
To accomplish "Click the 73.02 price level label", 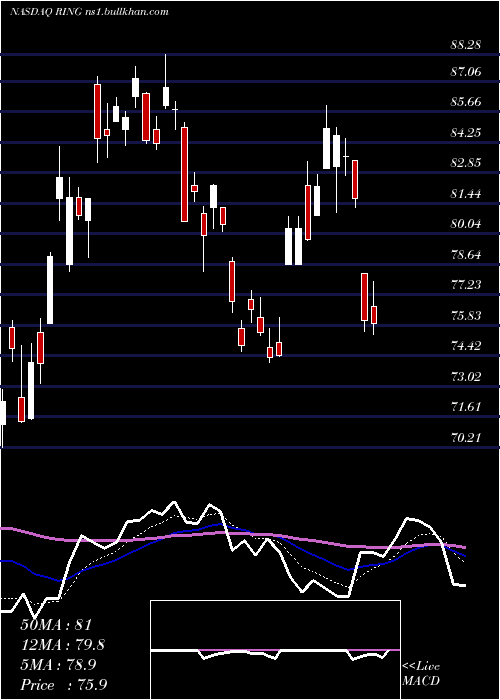I will pyautogui.click(x=467, y=377).
